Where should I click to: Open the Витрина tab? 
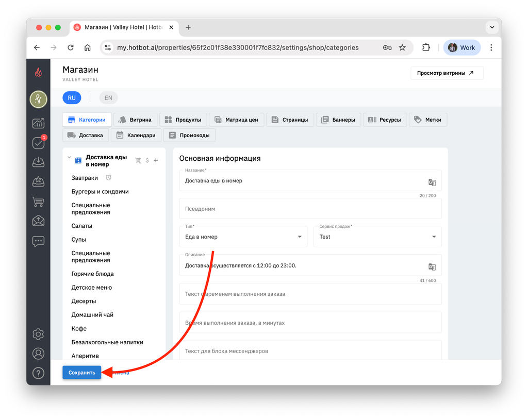[136, 120]
